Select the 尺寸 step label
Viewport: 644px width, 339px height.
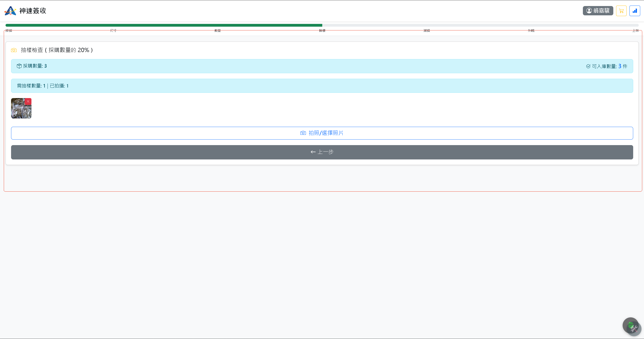[113, 31]
